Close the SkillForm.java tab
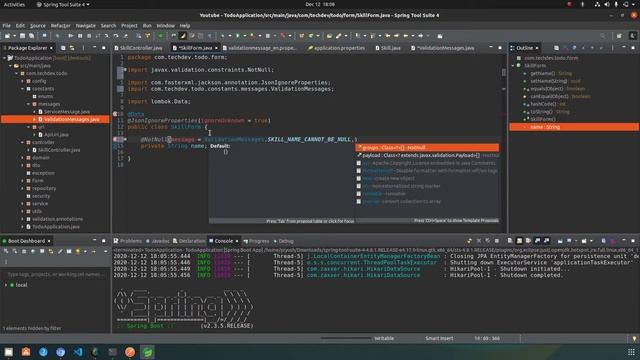This screenshot has height=360, width=640. point(216,48)
